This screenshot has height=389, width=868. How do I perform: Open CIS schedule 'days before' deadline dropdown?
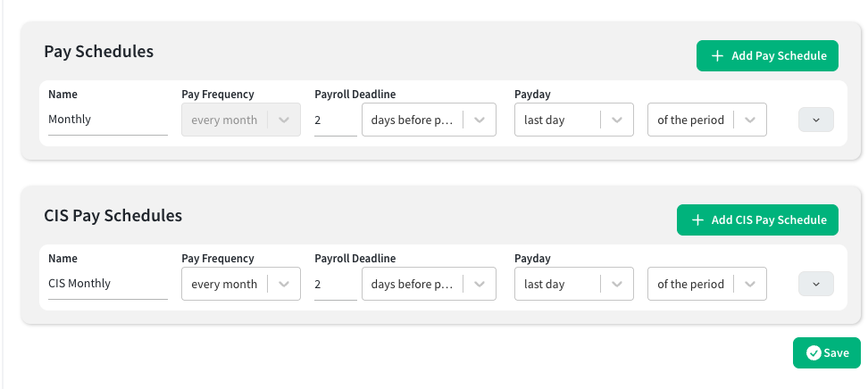(x=429, y=284)
